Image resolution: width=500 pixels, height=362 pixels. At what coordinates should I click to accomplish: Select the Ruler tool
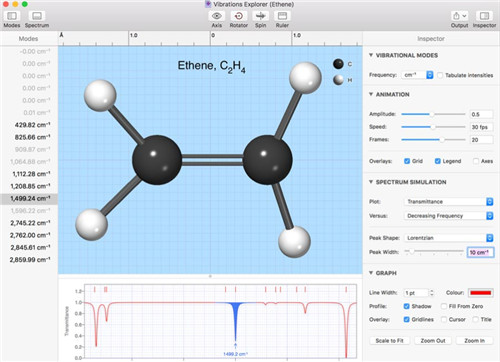(282, 16)
